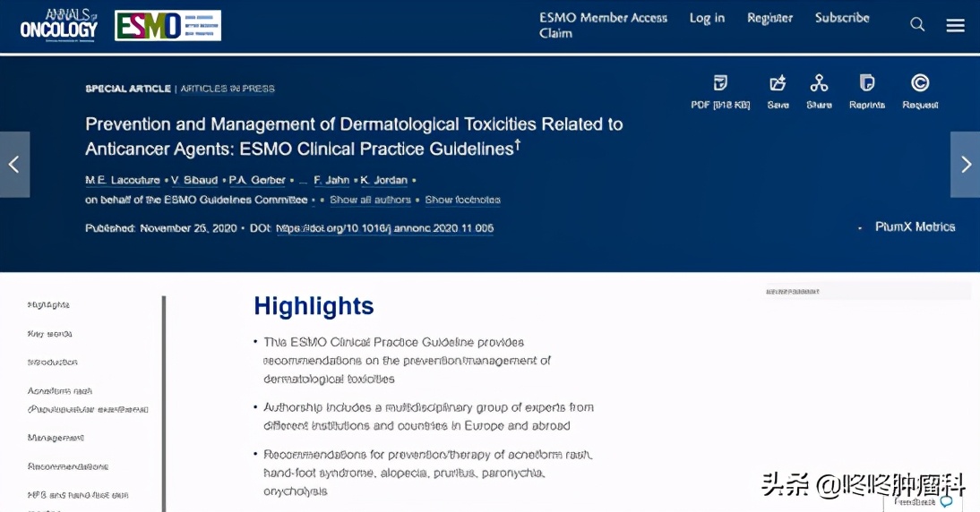Click Subscribe

point(842,18)
